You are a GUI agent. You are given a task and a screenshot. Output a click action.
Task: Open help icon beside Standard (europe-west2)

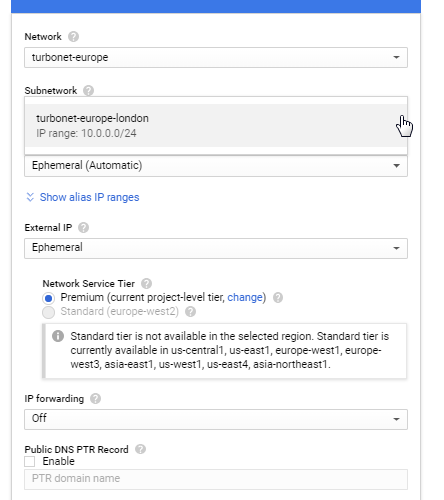tap(190, 312)
